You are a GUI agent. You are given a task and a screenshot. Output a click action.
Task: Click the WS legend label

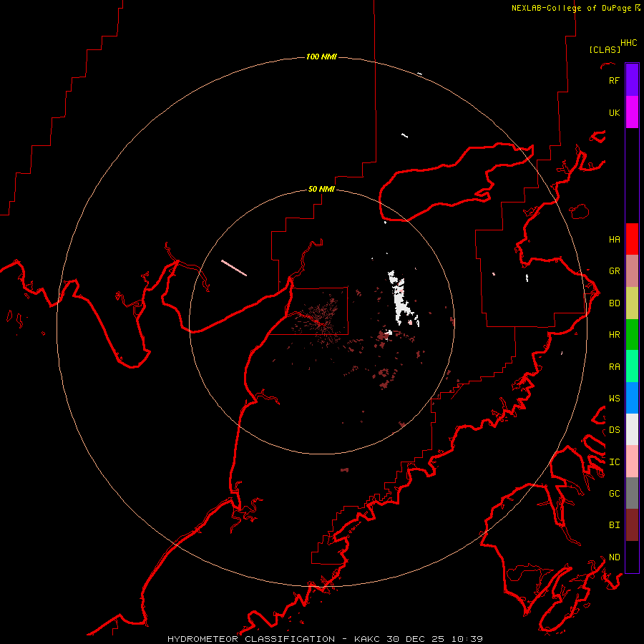(614, 399)
